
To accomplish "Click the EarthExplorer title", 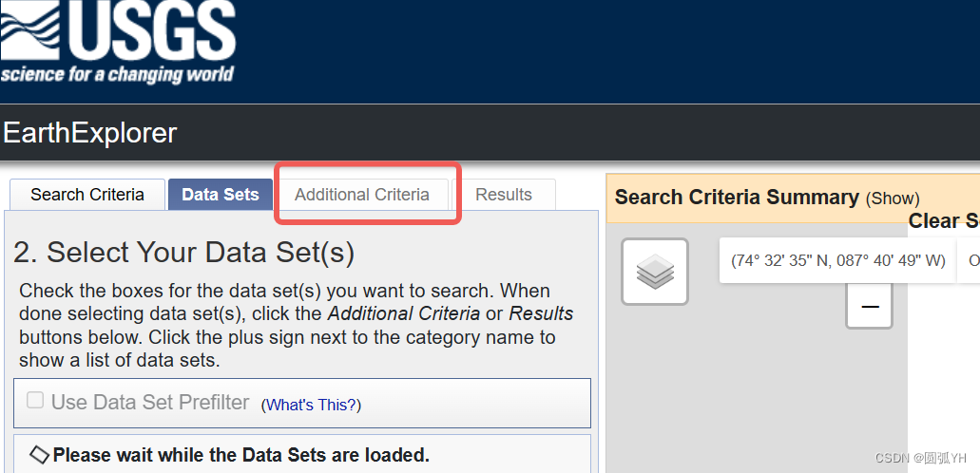I will [89, 133].
